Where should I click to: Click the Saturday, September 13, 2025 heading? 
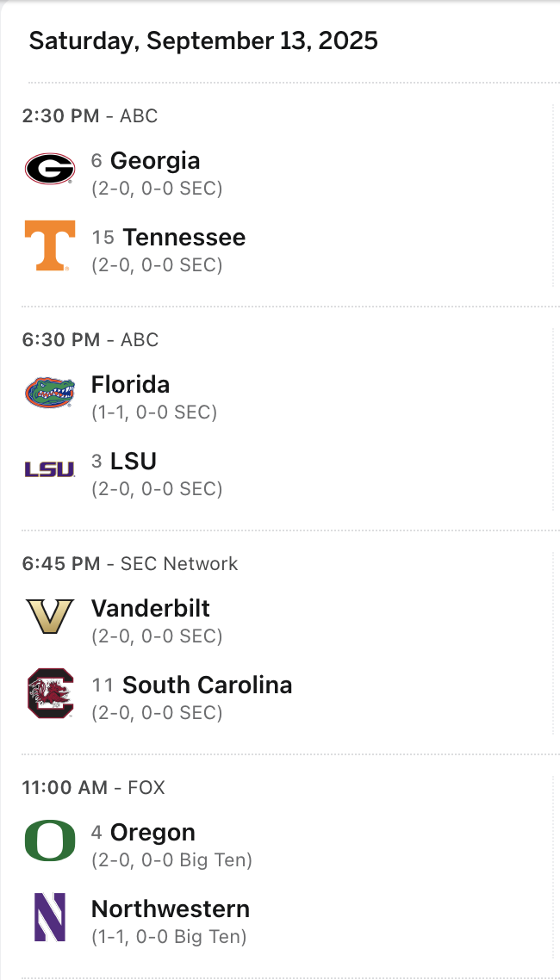[x=203, y=40]
